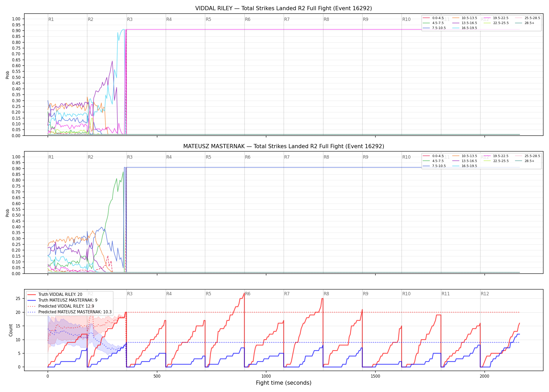Click the R3 round marker in top chart

[130, 19]
